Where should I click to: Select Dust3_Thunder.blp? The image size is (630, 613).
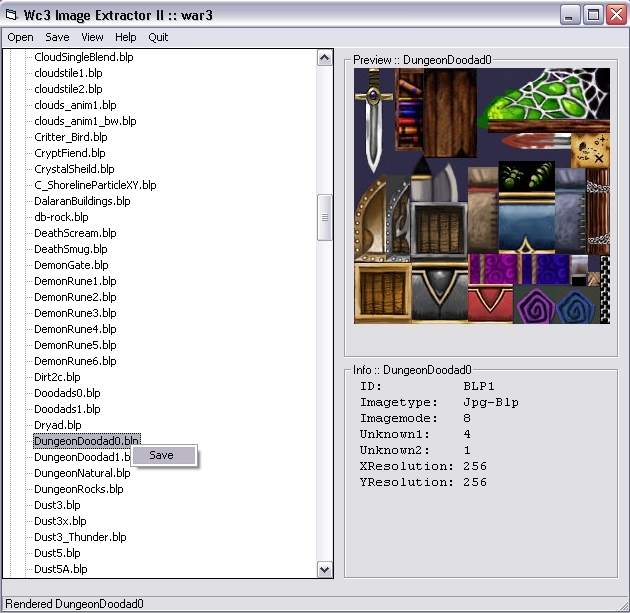pos(80,537)
